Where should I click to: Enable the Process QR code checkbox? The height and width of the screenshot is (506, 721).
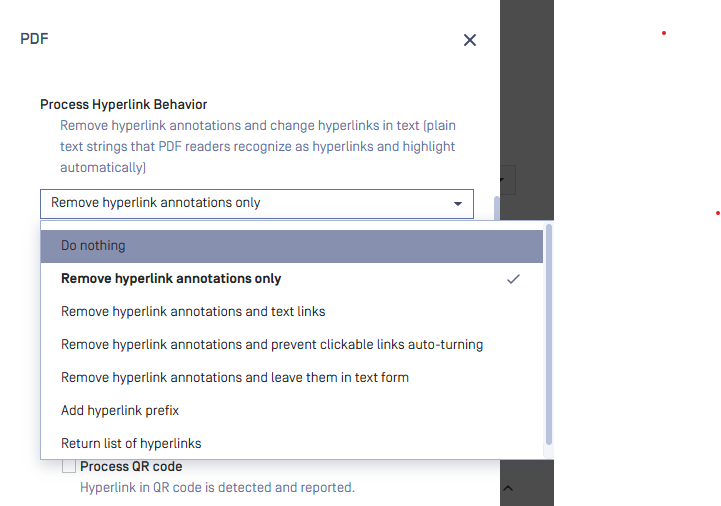69,467
